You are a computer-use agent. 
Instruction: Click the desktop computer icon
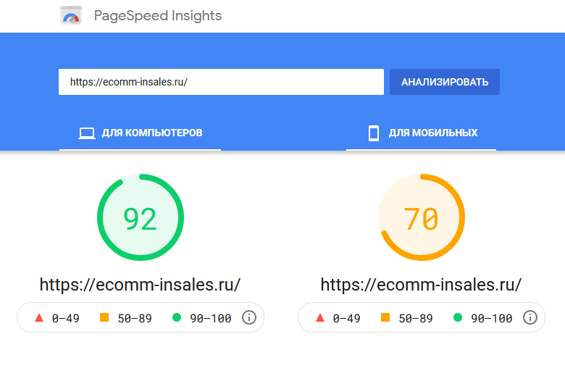pos(87,133)
